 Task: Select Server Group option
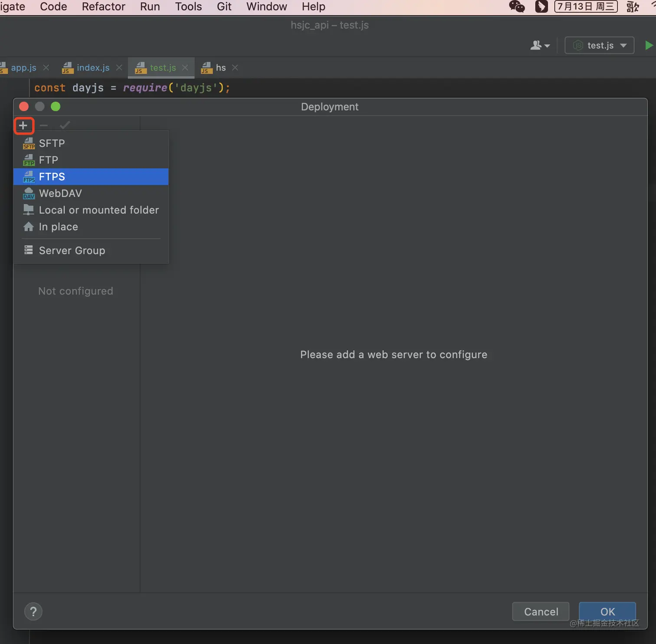tap(91, 251)
